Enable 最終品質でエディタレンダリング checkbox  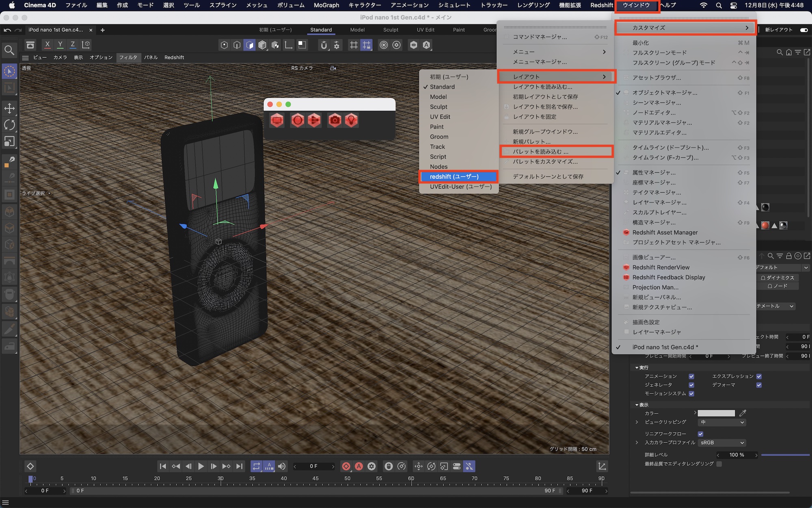pyautogui.click(x=719, y=464)
